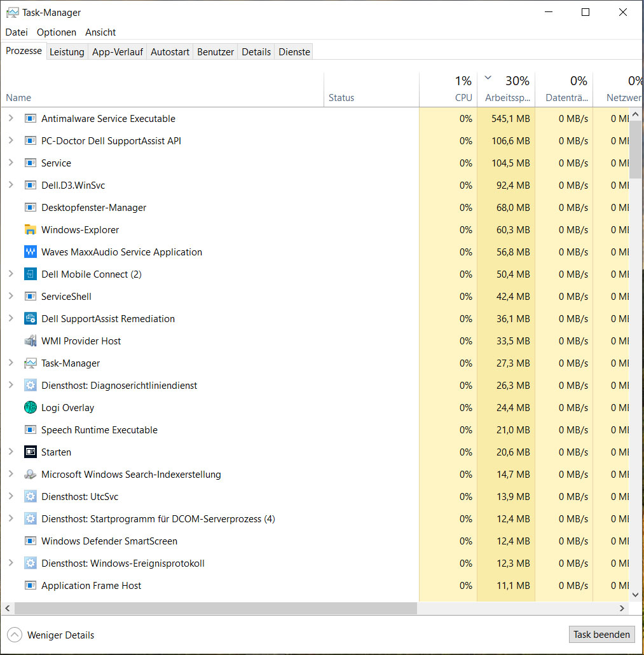Expand Diensthost: Diagnoserichtliniendienst
644x655 pixels.
(11, 385)
